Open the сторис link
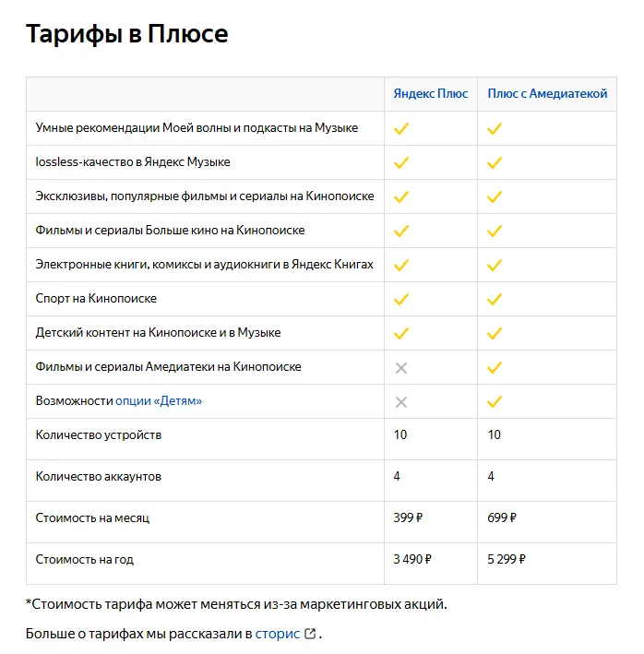The width and height of the screenshot is (644, 654). click(x=278, y=634)
